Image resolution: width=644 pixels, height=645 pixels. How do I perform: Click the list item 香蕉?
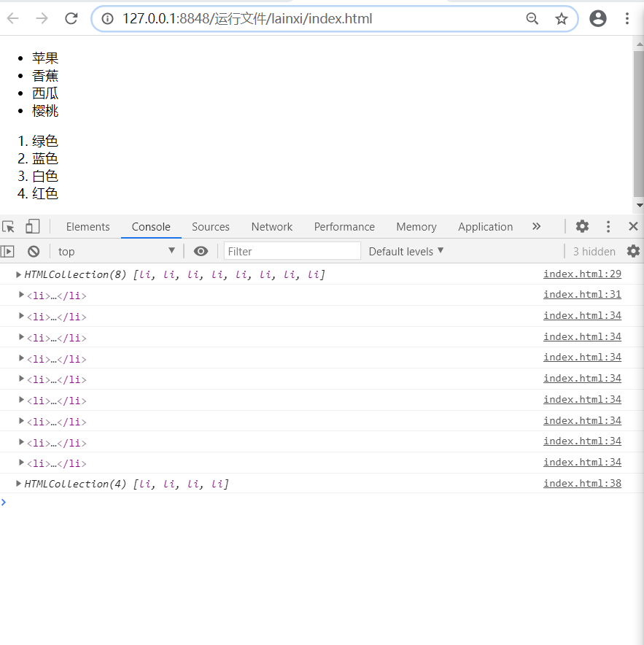tap(45, 76)
